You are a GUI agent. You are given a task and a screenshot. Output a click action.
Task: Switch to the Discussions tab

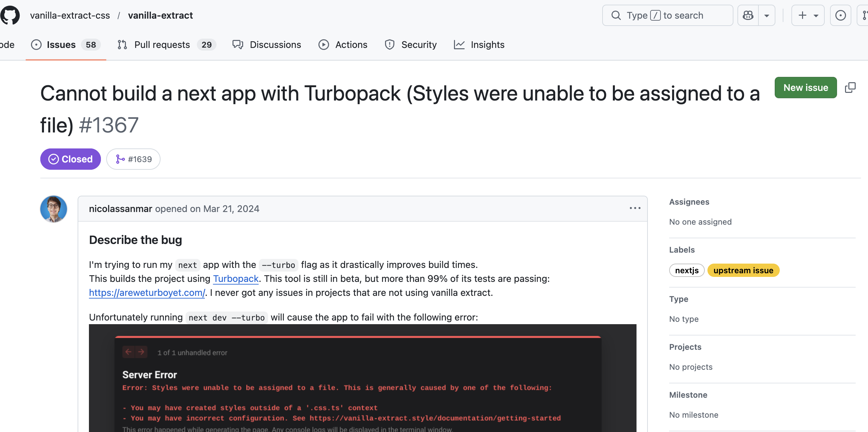coord(275,45)
